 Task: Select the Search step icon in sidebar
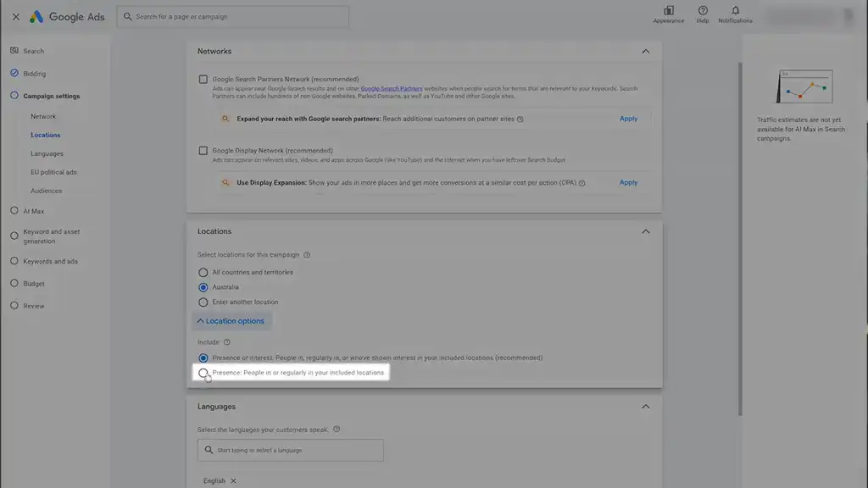coord(14,50)
